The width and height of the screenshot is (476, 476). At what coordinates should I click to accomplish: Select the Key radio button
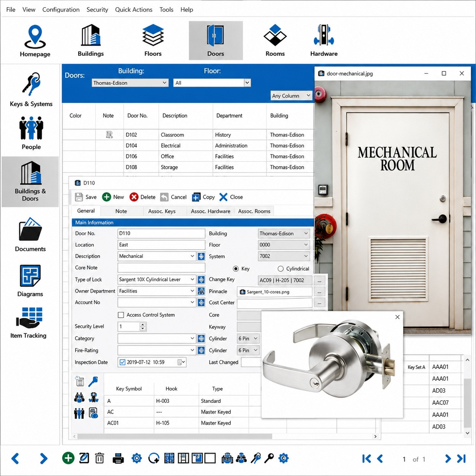coord(236,269)
